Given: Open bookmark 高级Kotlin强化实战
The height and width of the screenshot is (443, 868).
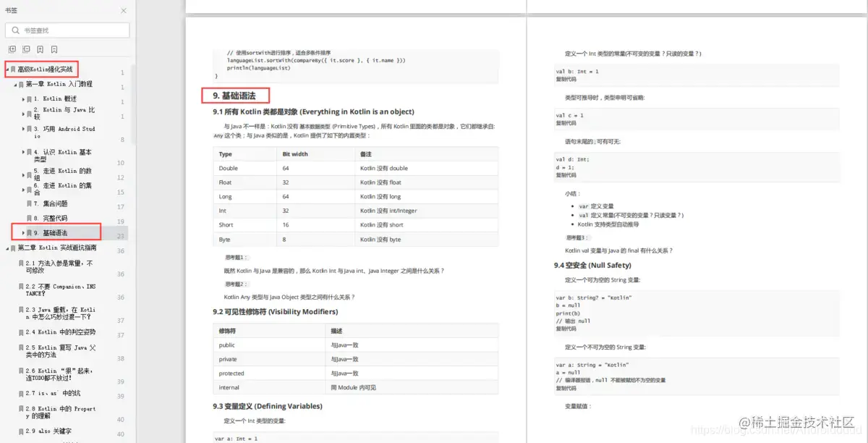Looking at the screenshot, I should click(x=46, y=69).
